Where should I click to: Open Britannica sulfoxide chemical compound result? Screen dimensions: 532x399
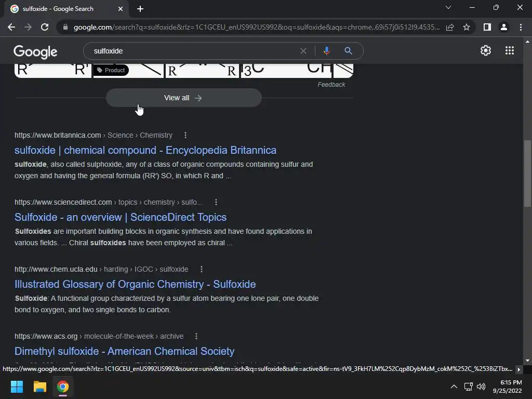pos(145,150)
